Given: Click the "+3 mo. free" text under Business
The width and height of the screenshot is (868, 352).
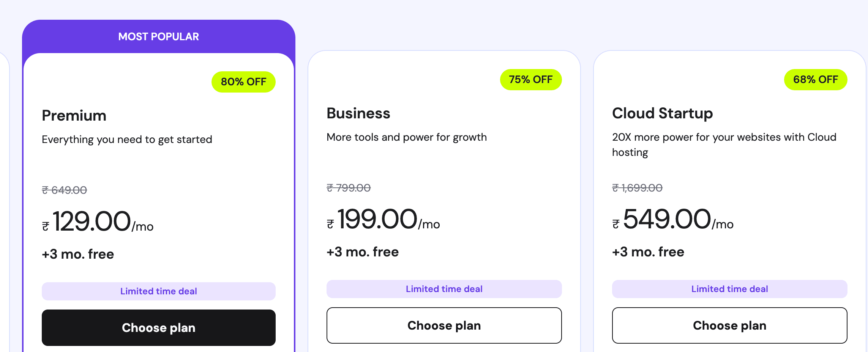Looking at the screenshot, I should pos(363,251).
